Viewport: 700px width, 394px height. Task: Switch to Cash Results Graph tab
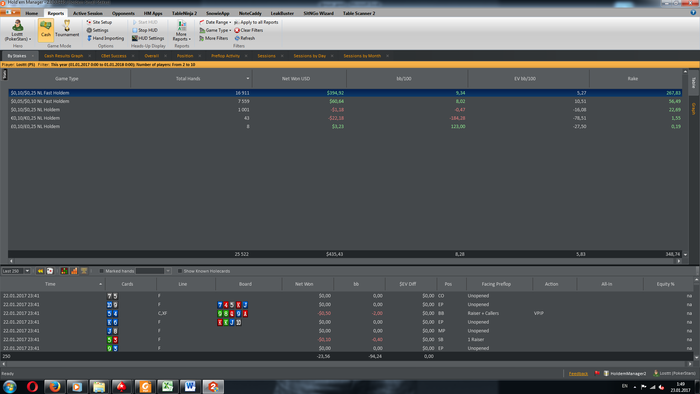[x=63, y=56]
